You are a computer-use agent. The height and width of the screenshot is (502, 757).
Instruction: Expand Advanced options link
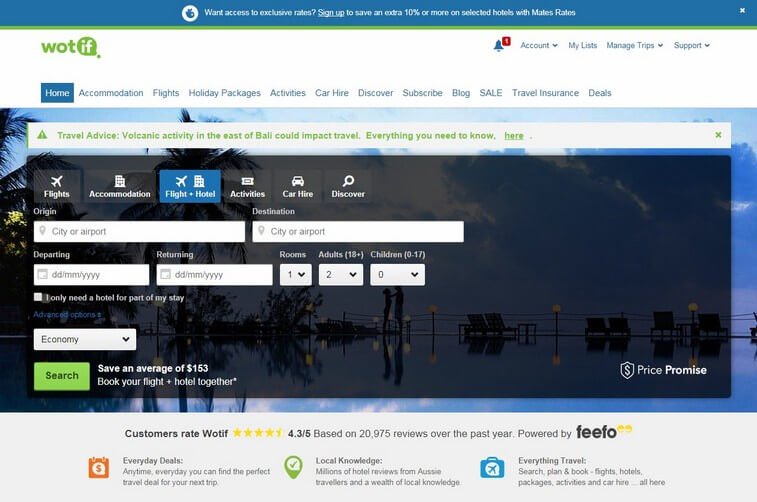(67, 315)
